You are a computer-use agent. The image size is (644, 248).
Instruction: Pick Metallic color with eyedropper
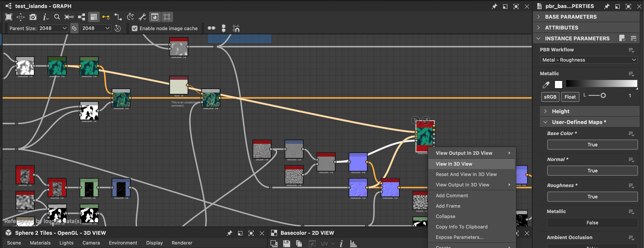pos(546,85)
